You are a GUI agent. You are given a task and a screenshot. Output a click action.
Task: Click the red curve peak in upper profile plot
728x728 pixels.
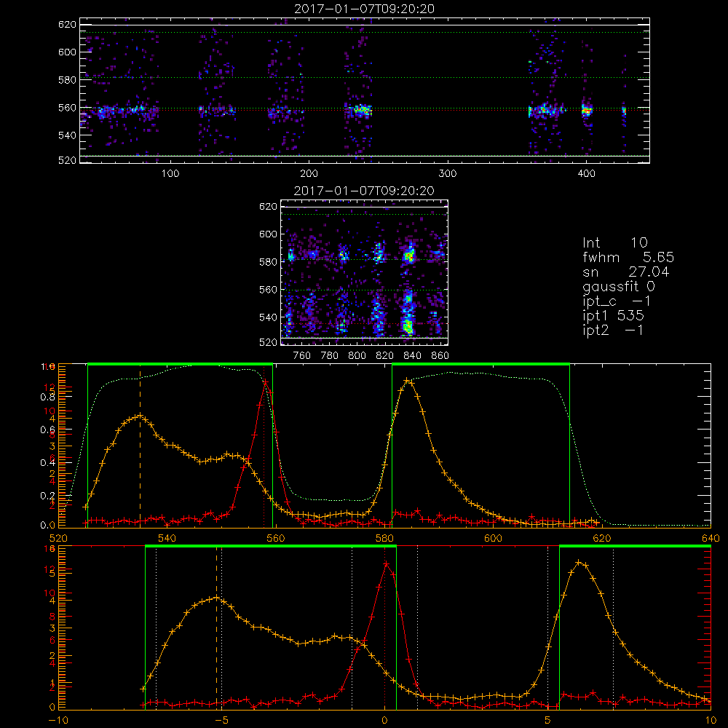pyautogui.click(x=265, y=383)
